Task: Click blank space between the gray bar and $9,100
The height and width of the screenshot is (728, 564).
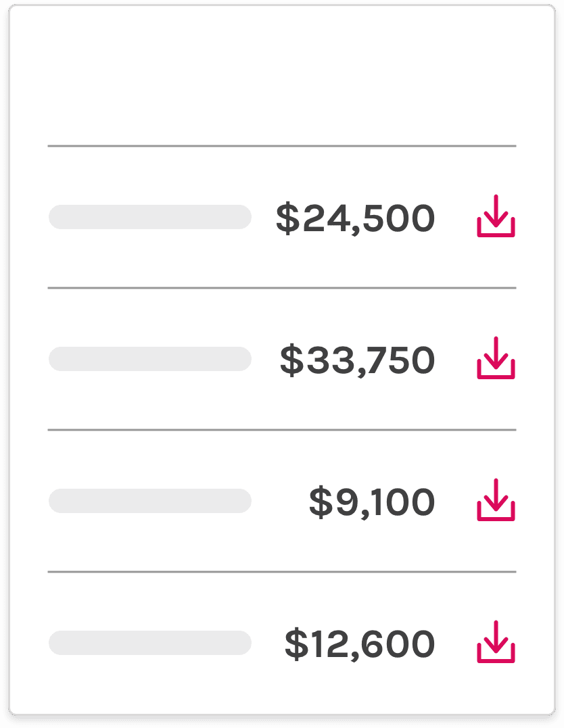Action: [280, 501]
